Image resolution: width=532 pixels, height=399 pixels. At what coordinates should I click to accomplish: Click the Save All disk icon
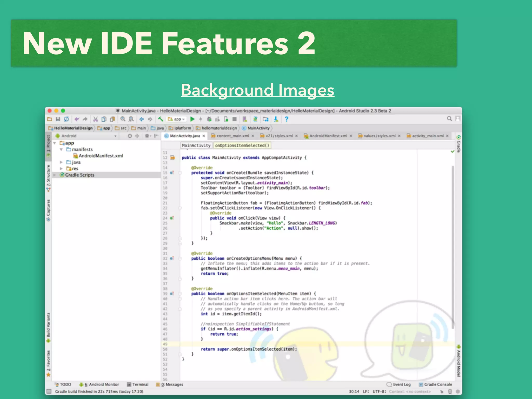click(58, 119)
